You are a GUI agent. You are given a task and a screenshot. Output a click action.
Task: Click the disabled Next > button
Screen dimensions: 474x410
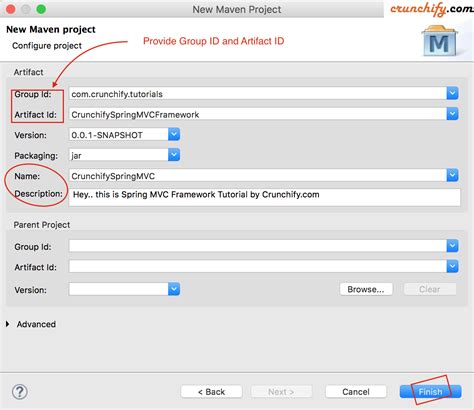(x=281, y=392)
